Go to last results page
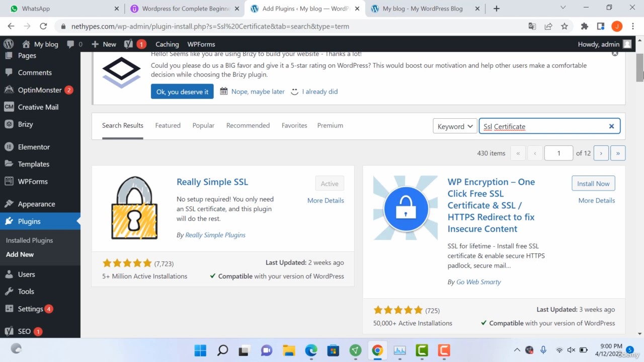Screen dimensions: 644x362 coord(618,153)
